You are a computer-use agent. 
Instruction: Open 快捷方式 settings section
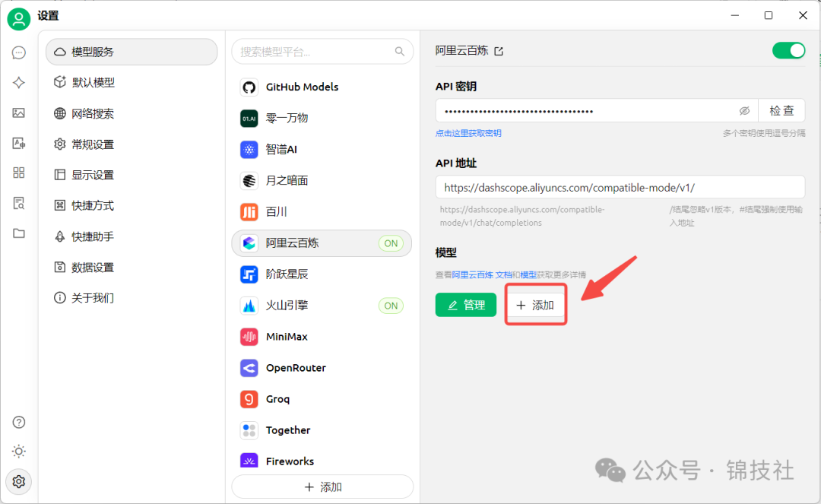click(x=132, y=206)
